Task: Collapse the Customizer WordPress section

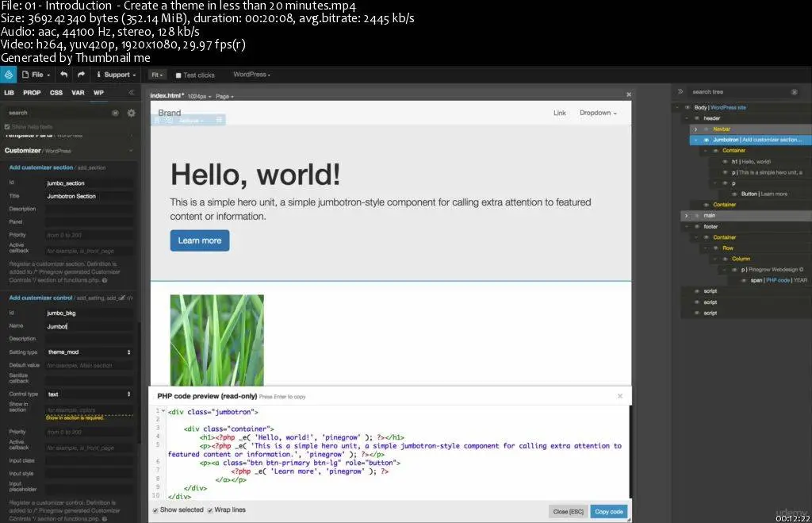Action: [x=131, y=151]
